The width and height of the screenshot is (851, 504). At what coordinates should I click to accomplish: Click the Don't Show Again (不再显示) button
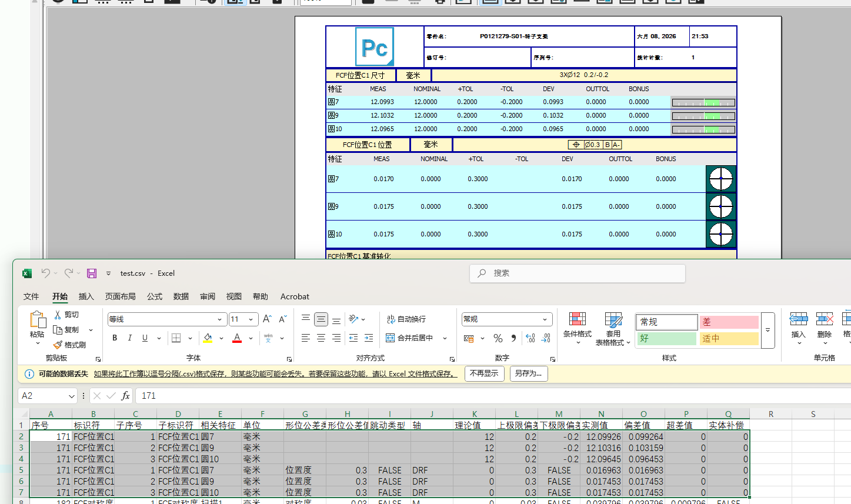485,373
